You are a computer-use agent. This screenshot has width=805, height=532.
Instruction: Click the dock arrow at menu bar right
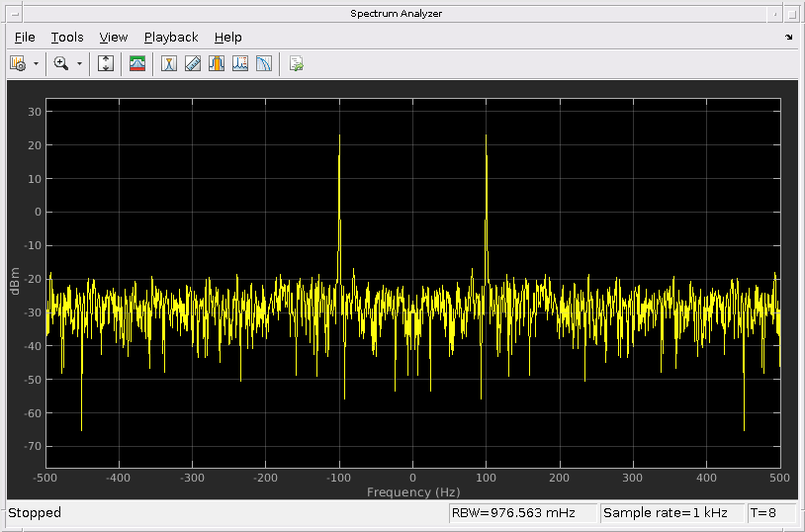[789, 38]
